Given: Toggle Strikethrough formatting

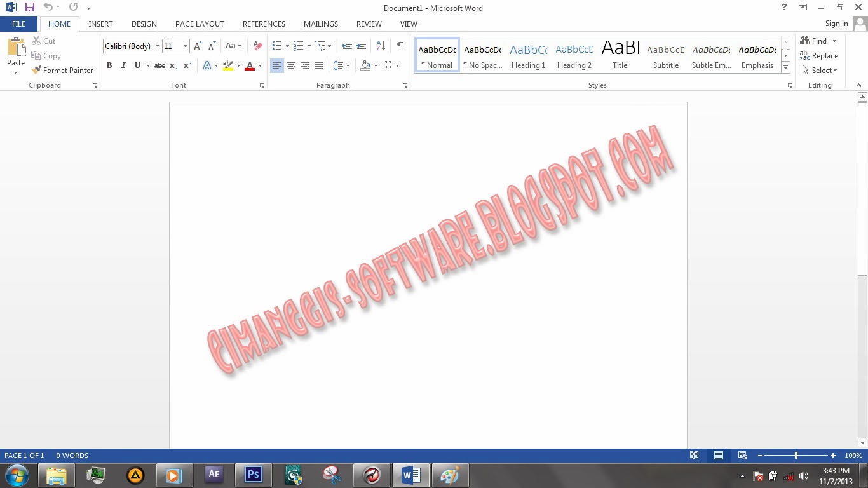Looking at the screenshot, I should [159, 65].
